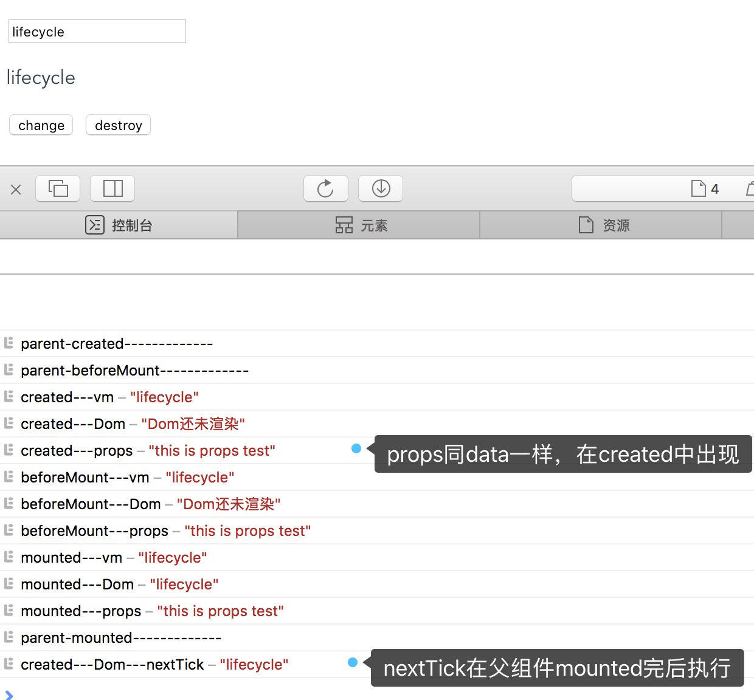Click the console prompt chevron
The width and height of the screenshot is (754, 700).
(9, 695)
